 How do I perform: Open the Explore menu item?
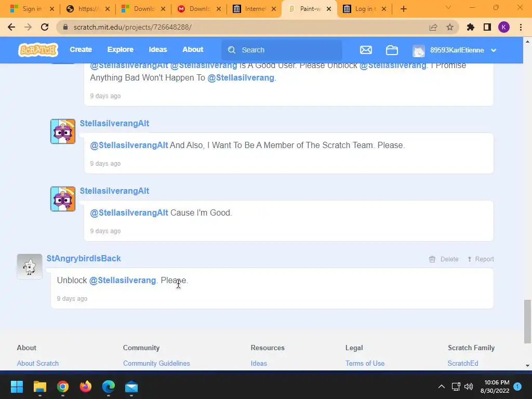pos(121,49)
